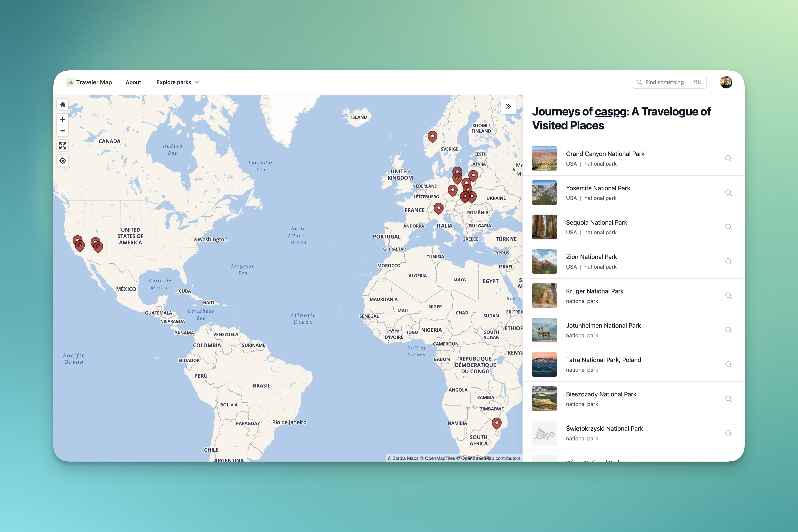Screen dimensions: 798x532
Task: Select Jotunheimen National Park title
Action: 603,326
